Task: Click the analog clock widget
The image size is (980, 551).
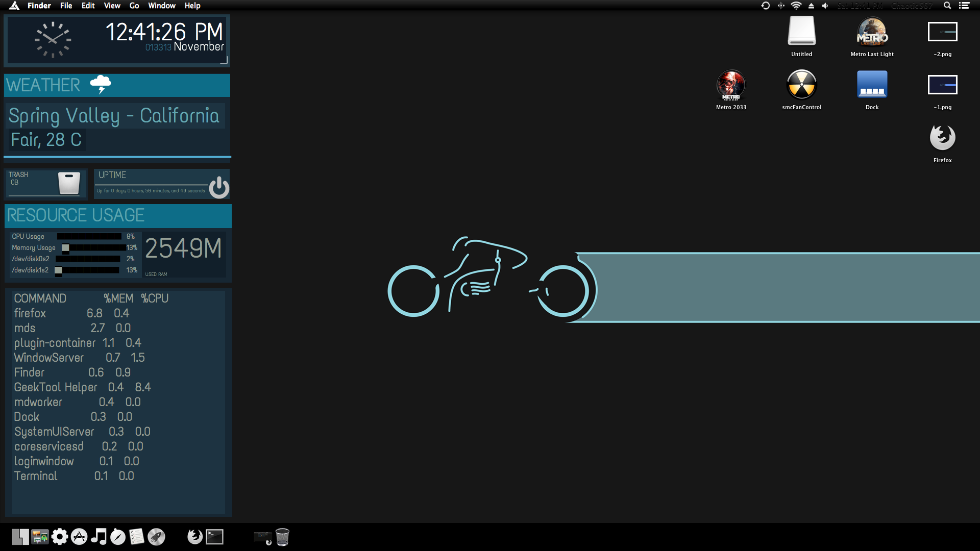Action: (x=53, y=40)
